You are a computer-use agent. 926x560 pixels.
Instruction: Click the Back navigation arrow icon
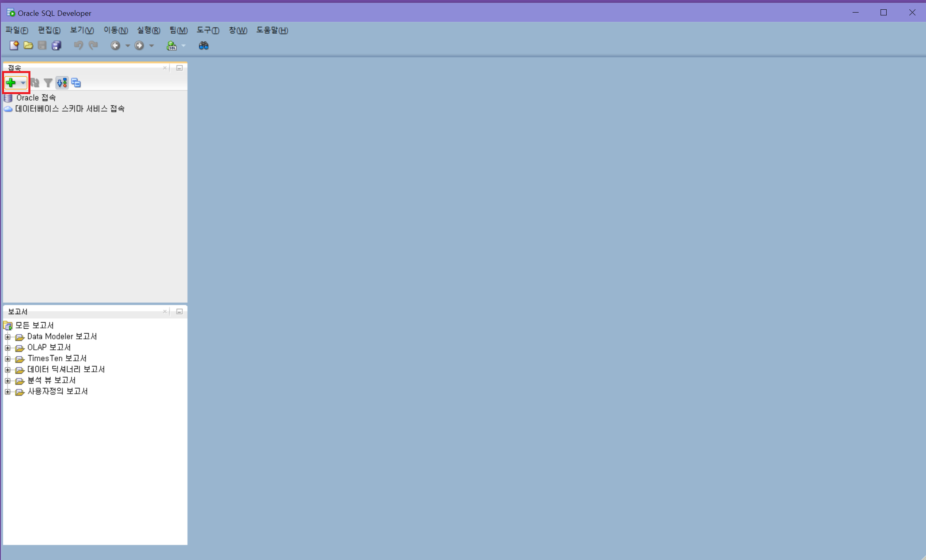115,46
